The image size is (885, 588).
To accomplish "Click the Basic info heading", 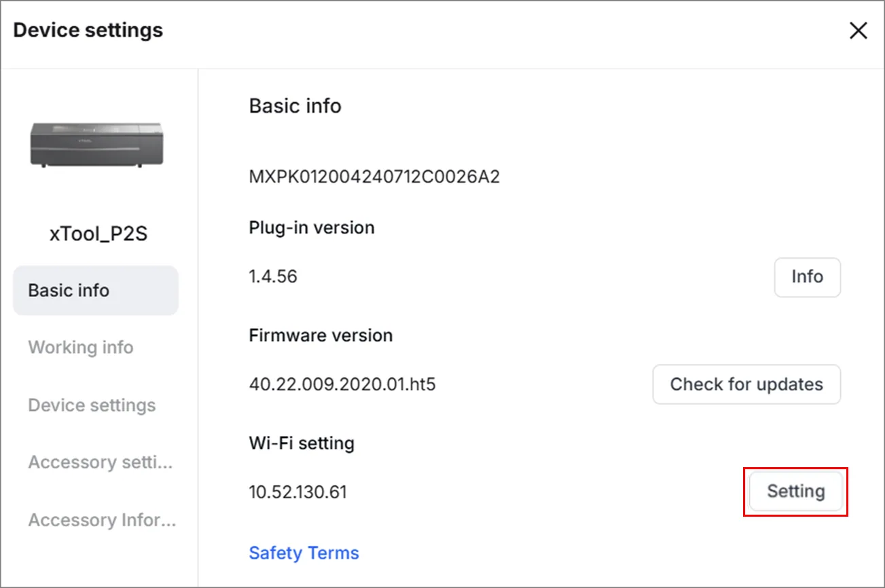I will [x=295, y=106].
